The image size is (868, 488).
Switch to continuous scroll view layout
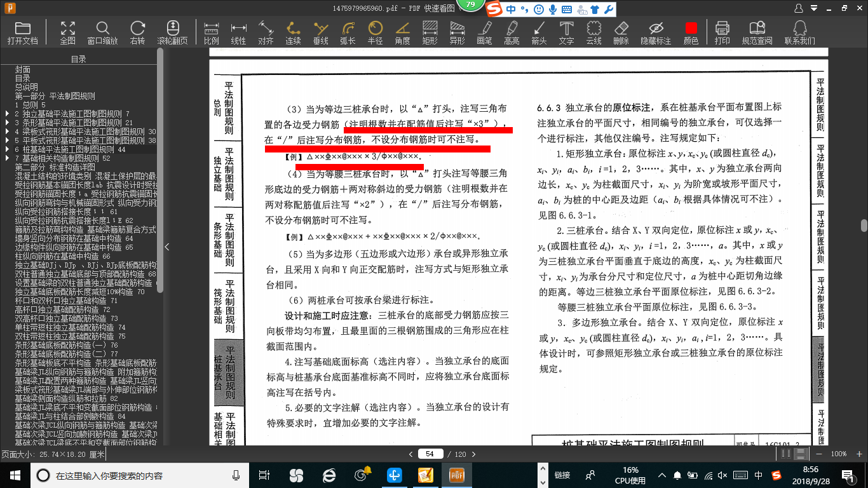pos(801,454)
